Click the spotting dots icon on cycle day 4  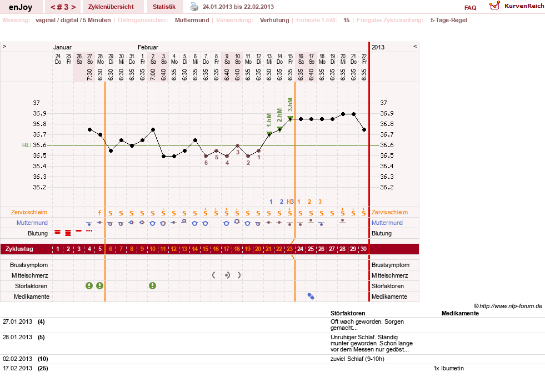[x=89, y=231]
